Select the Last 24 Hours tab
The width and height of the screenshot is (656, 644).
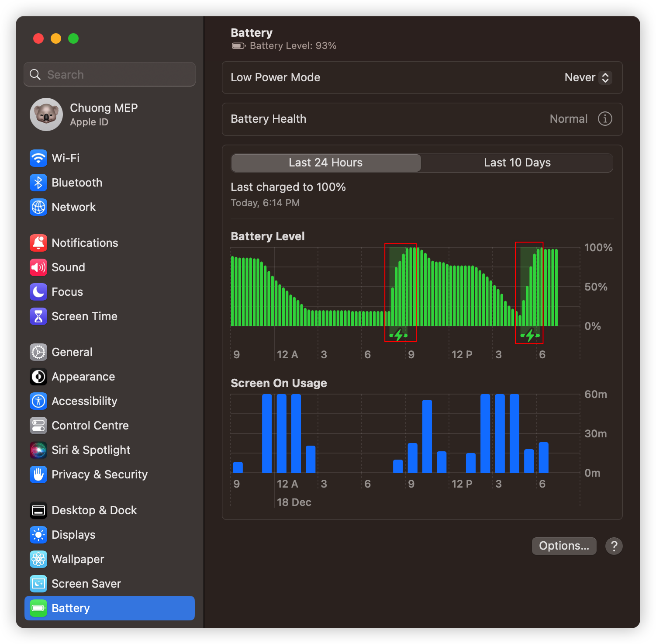326,163
